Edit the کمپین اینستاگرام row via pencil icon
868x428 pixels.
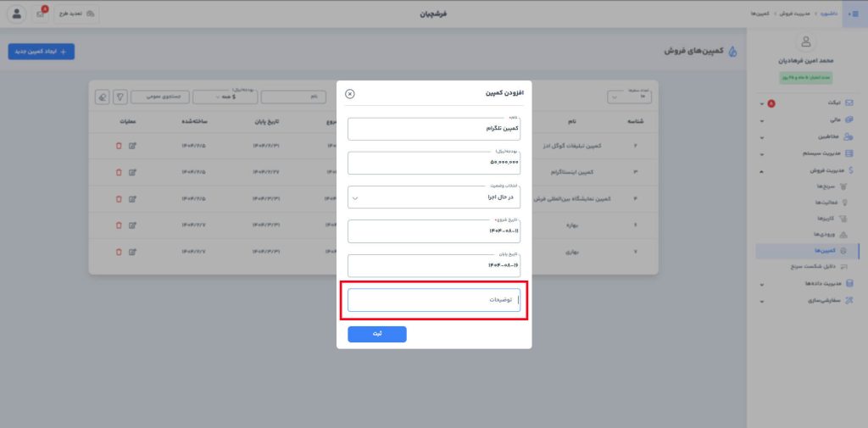[x=132, y=172]
